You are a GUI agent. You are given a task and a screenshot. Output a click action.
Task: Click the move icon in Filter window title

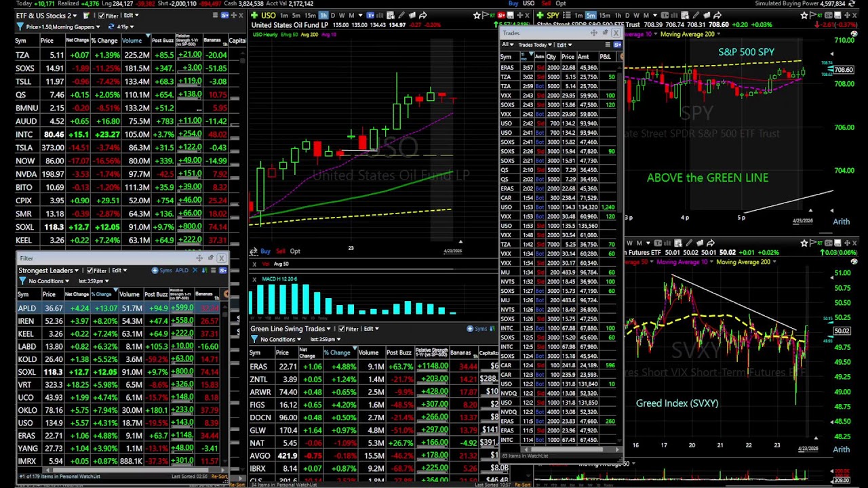(199, 258)
